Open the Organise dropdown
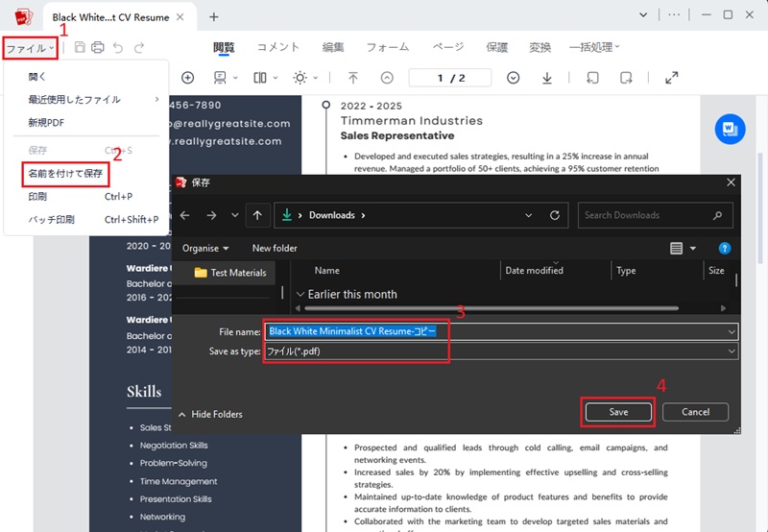 205,249
